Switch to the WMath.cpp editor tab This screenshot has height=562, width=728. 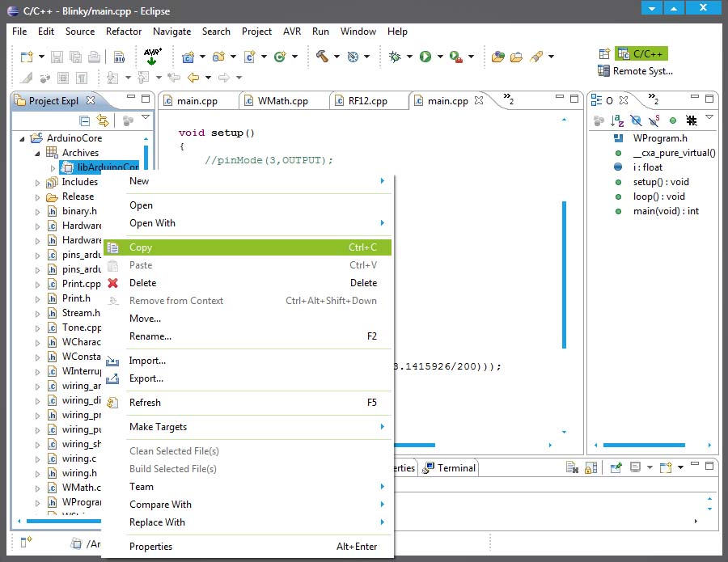(282, 101)
